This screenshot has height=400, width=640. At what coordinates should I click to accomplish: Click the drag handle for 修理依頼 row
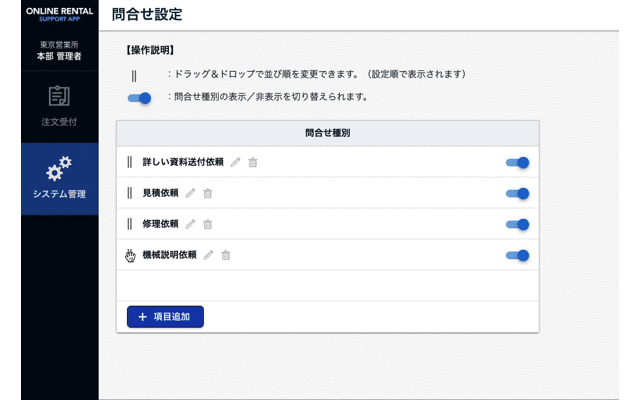pos(130,224)
